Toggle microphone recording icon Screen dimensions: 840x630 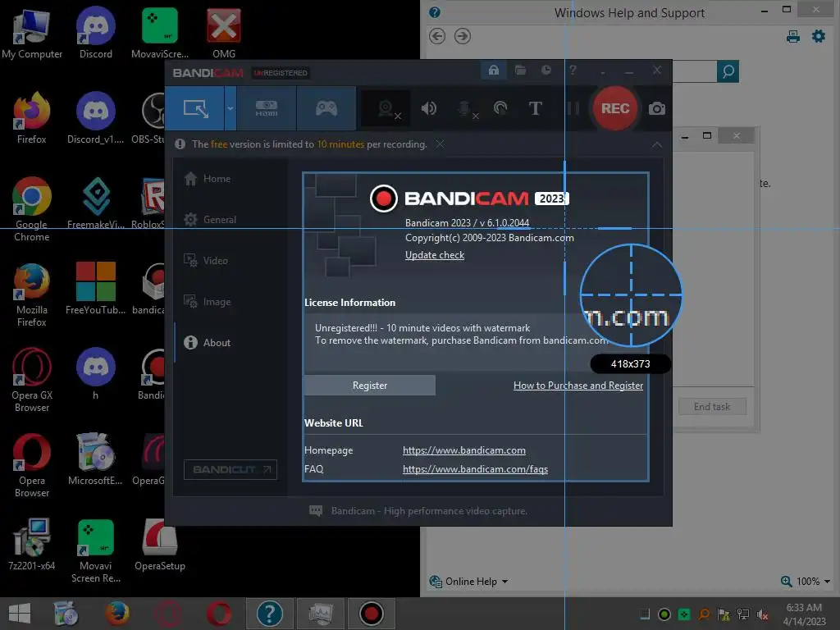466,109
